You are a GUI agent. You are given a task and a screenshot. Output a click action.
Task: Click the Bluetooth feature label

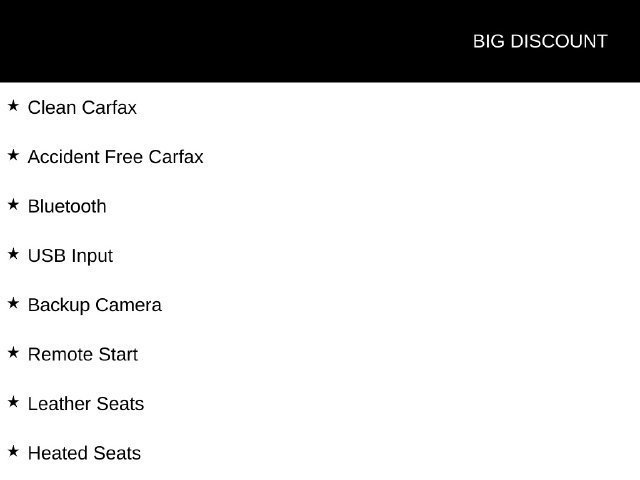[x=67, y=207]
